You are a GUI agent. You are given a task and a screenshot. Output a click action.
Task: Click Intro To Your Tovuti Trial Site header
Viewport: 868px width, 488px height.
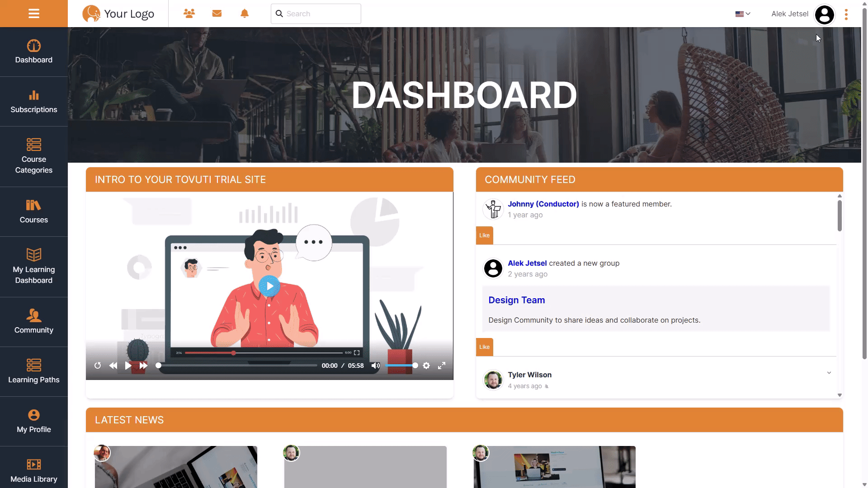[269, 179]
